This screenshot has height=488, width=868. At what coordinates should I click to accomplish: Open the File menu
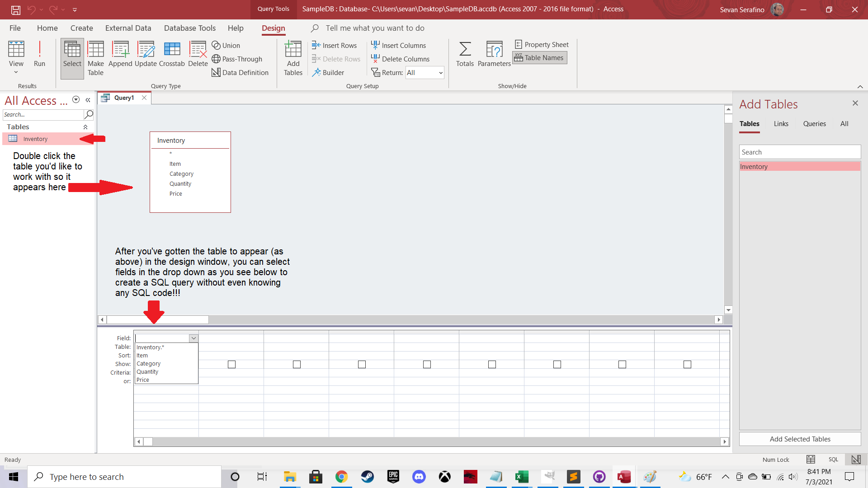15,28
